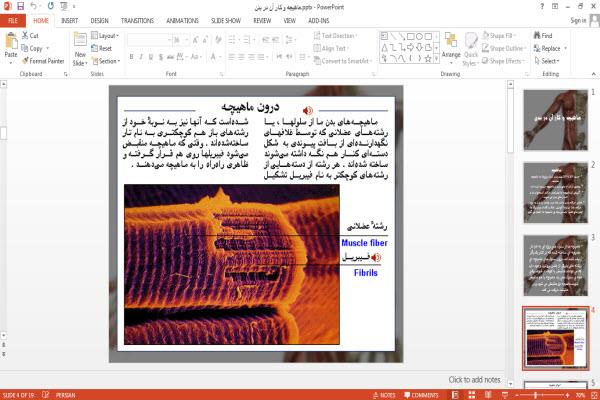Switch to Normal view icon
This screenshot has width=600, height=400.
click(x=455, y=395)
